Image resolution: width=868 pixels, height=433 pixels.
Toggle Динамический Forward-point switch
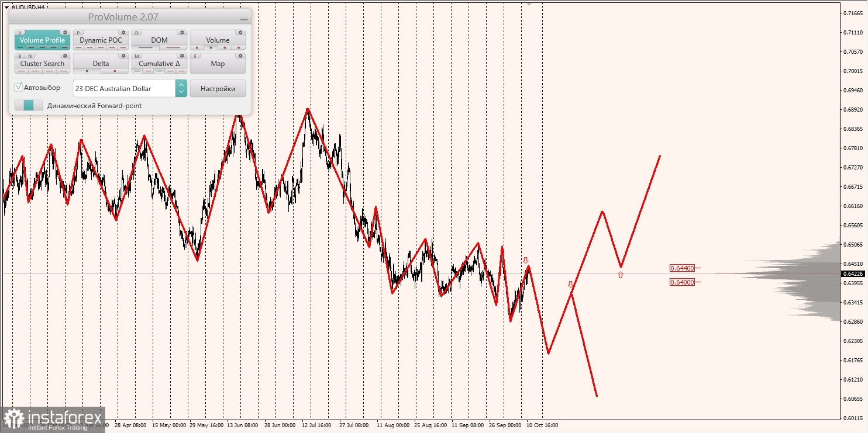point(29,105)
